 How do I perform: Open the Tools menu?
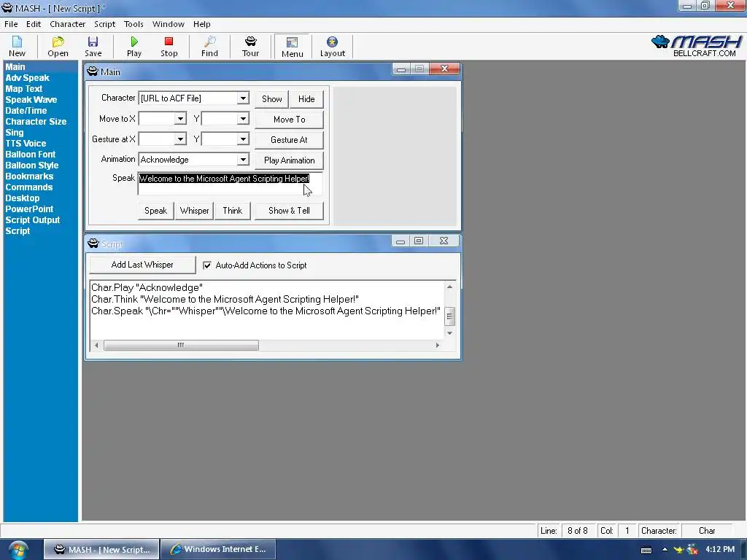tap(133, 24)
